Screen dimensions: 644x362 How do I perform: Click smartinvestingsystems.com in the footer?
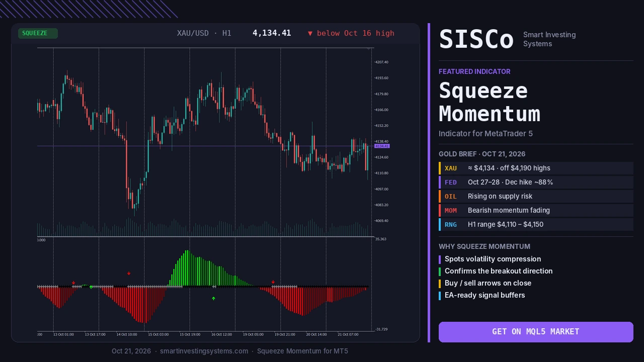tap(204, 351)
